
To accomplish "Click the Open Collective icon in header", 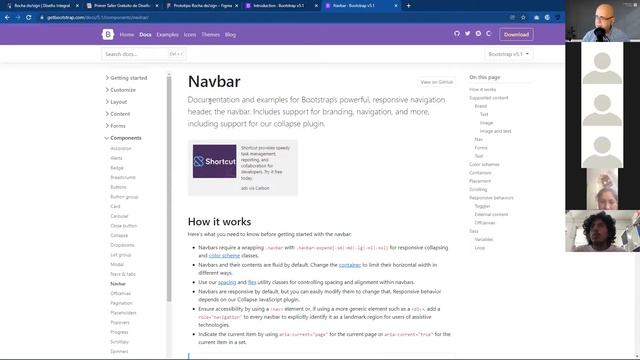I will (x=489, y=33).
